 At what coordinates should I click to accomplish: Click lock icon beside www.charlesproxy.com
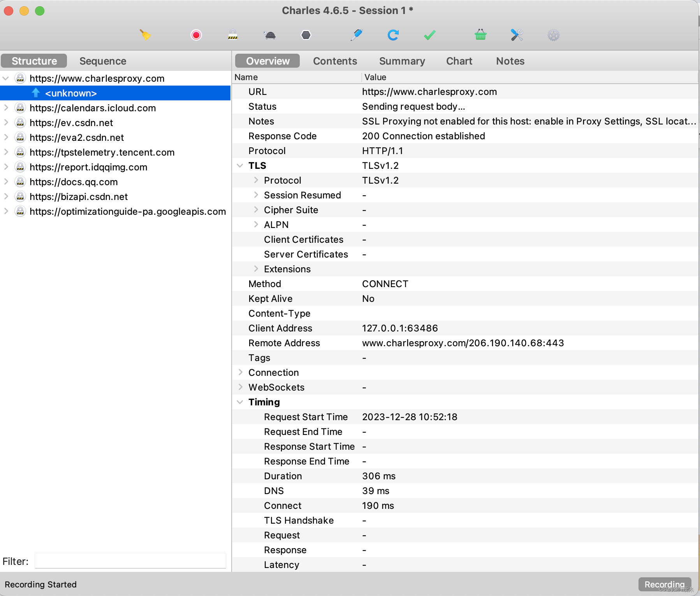click(20, 78)
